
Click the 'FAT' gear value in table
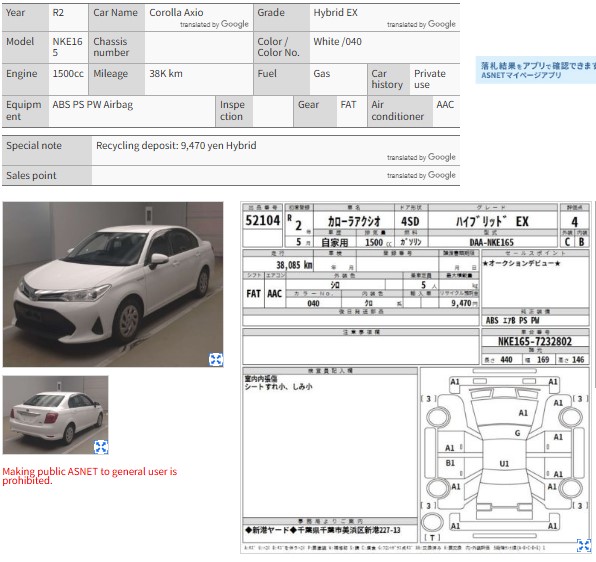click(x=348, y=104)
